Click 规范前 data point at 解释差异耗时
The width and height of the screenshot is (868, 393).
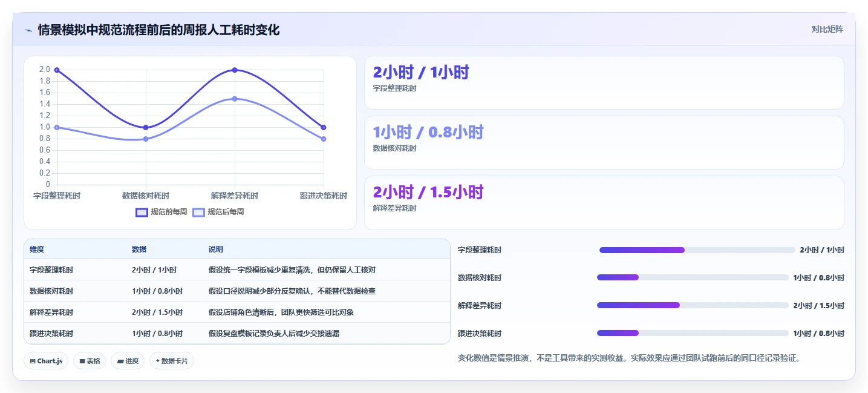tap(235, 70)
